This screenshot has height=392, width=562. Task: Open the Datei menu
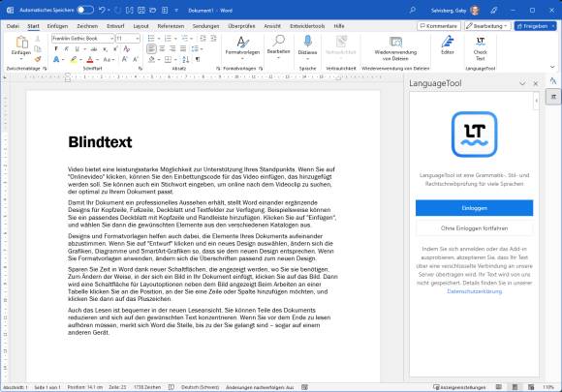[13, 26]
